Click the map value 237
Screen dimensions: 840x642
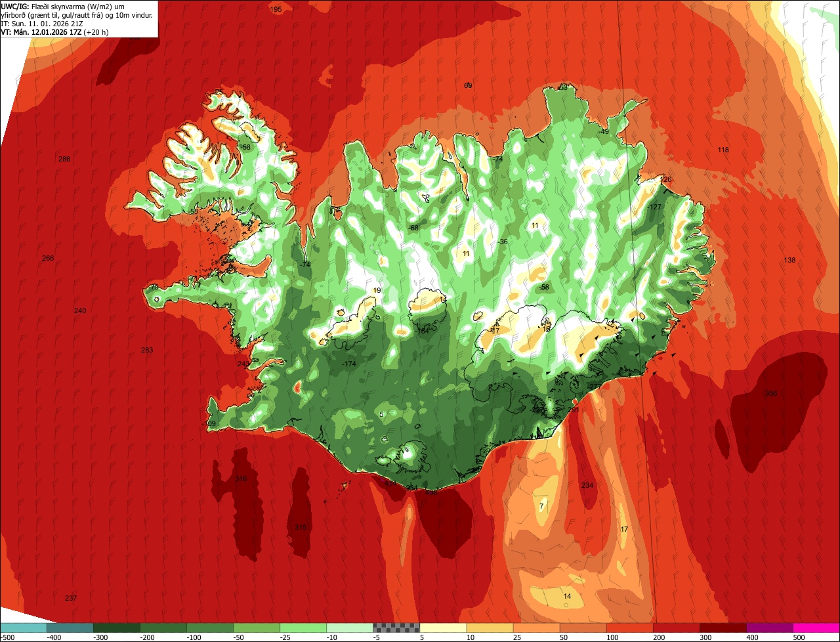click(71, 598)
